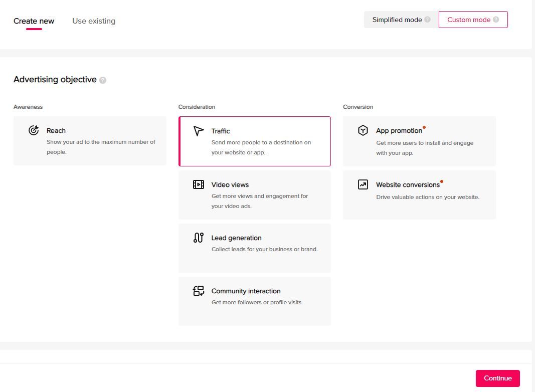Click the Website conversions chart icon
This screenshot has height=392, width=535.
363,184
